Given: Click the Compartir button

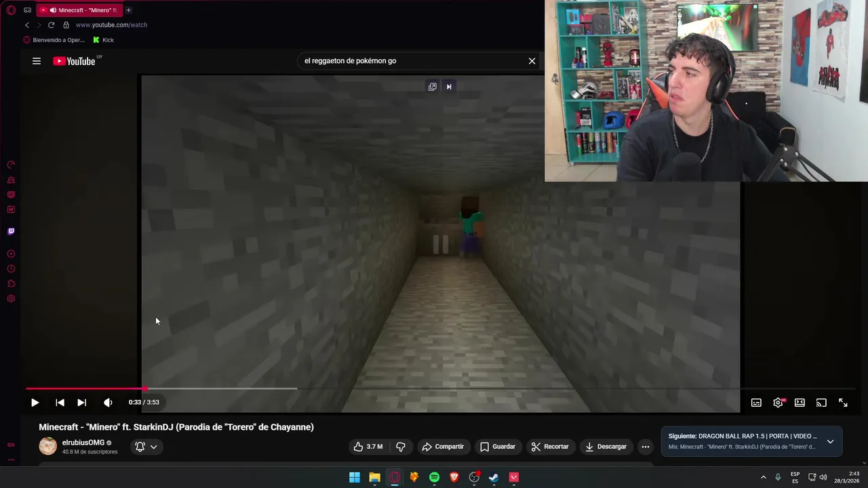Looking at the screenshot, I should [442, 447].
